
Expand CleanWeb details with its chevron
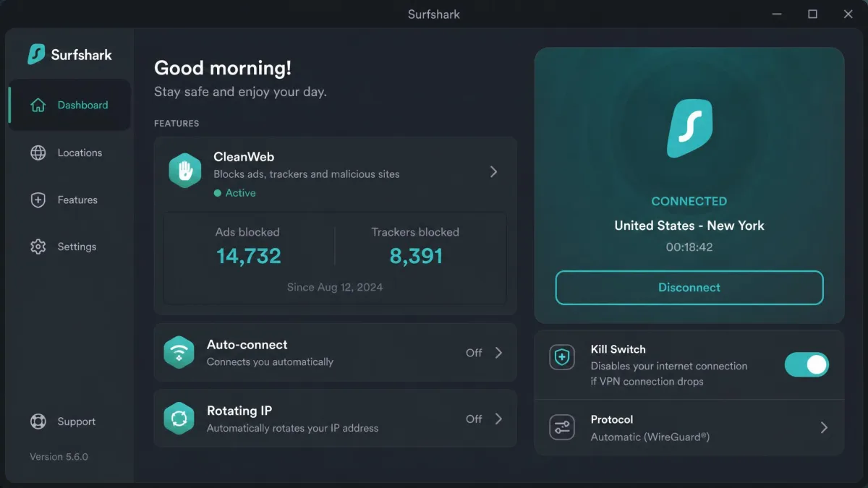tap(493, 171)
